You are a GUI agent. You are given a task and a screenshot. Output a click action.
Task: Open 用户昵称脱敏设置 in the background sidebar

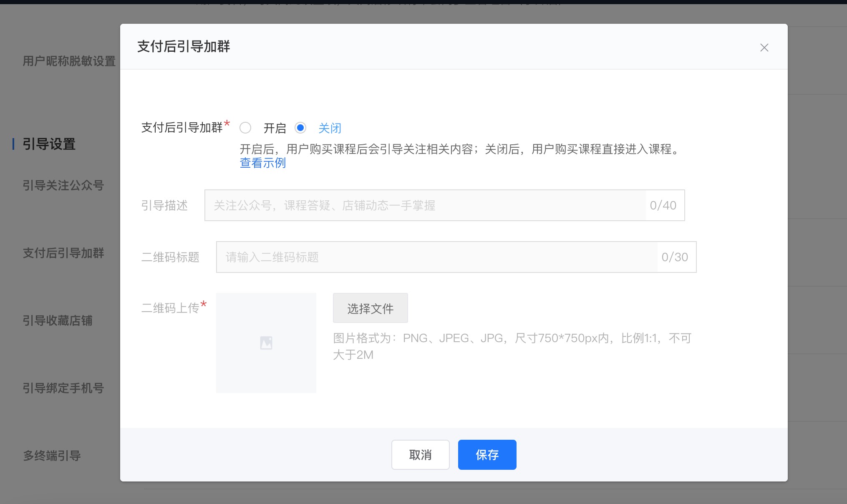69,61
